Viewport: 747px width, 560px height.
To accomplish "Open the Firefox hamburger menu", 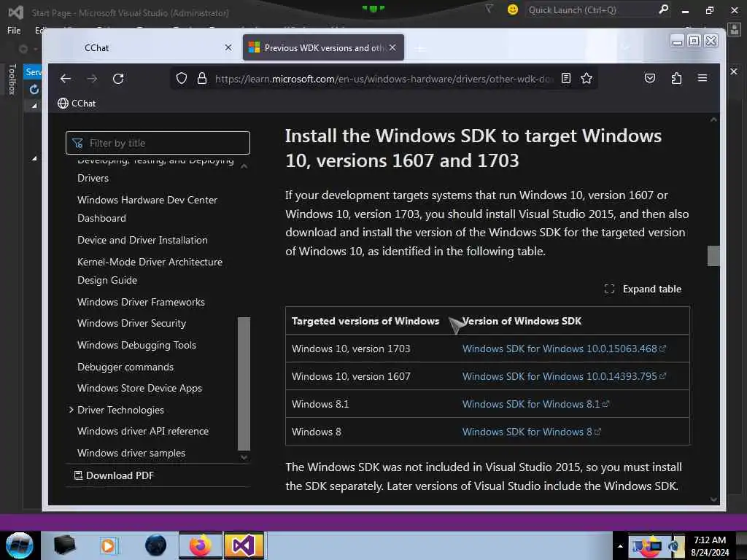I will pos(703,77).
